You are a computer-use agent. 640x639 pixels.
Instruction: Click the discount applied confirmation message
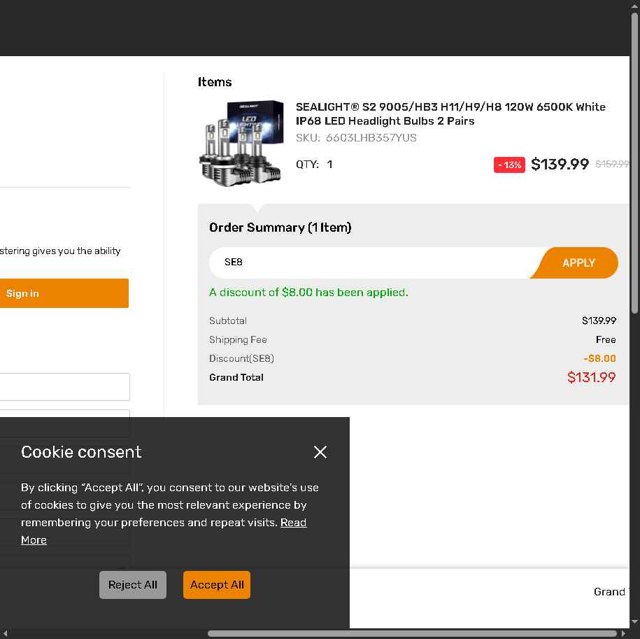point(309,292)
